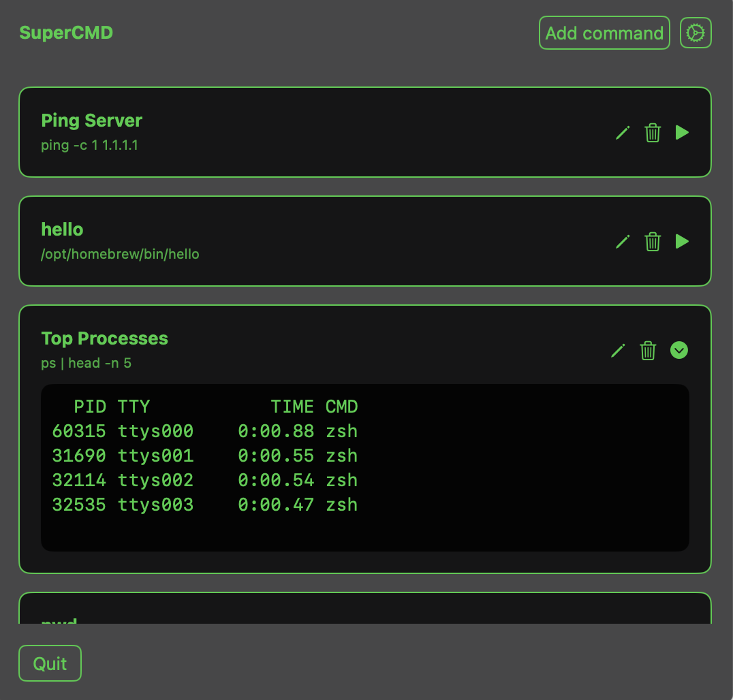Edit the Ping Server command

click(x=622, y=133)
